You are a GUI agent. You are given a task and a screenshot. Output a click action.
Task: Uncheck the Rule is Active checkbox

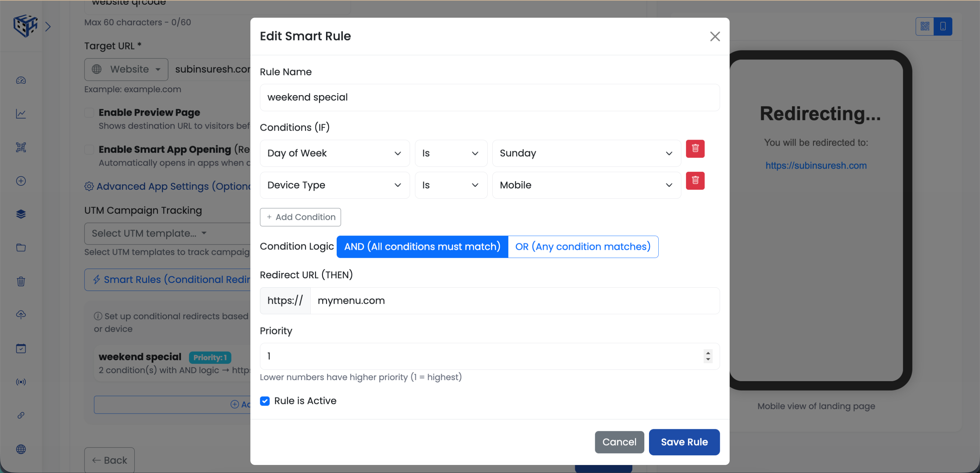tap(265, 401)
